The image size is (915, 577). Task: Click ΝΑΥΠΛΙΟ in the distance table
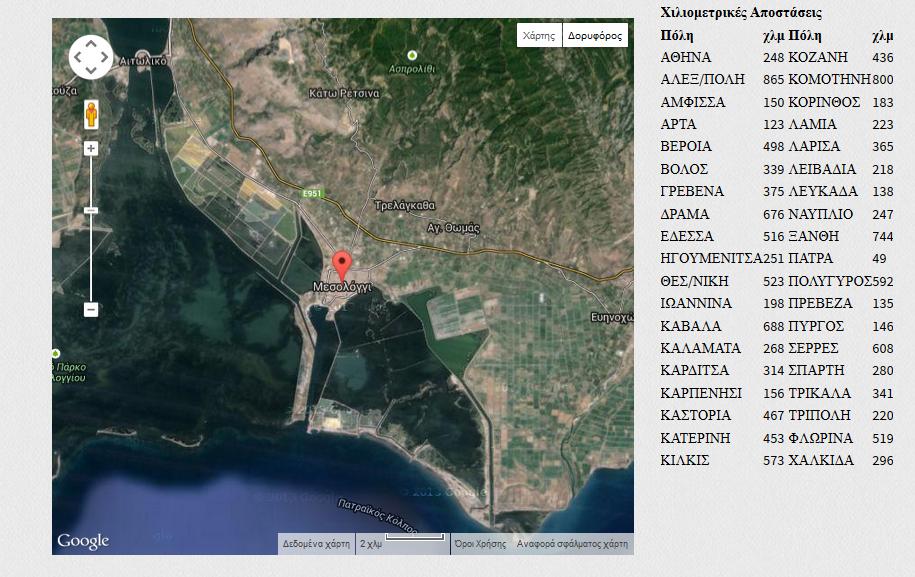point(820,214)
